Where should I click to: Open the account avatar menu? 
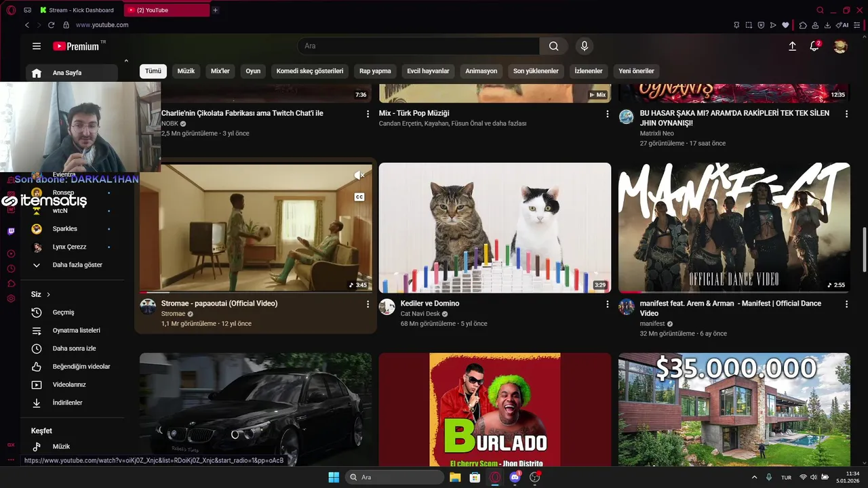coord(840,46)
